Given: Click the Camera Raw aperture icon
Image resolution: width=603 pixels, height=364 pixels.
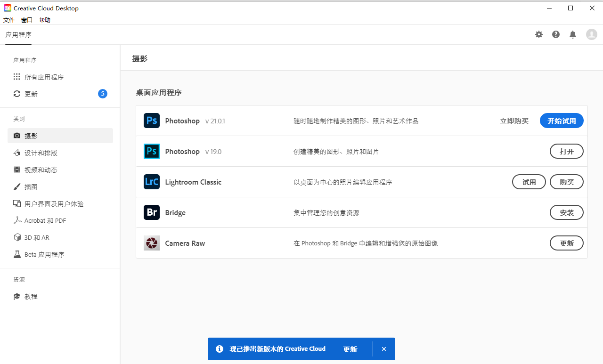Looking at the screenshot, I should point(152,243).
